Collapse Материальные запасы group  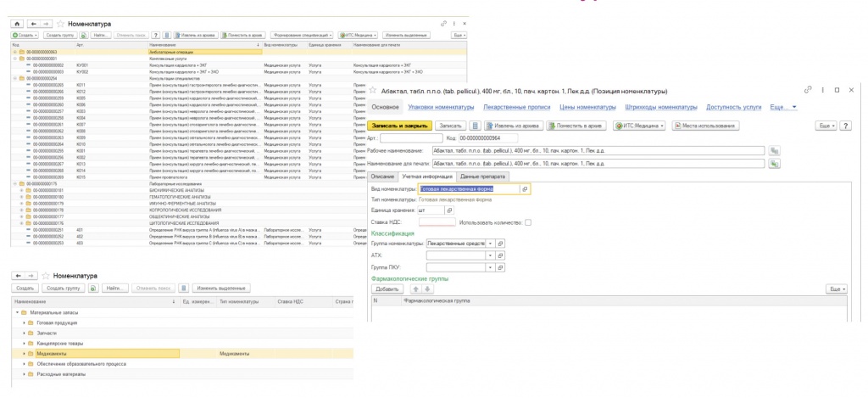click(x=17, y=312)
